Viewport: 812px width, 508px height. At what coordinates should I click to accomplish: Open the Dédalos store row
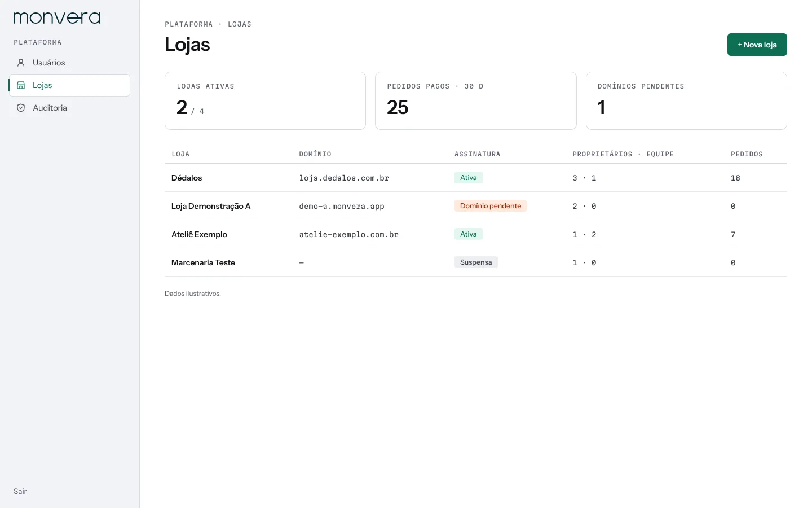[x=476, y=178]
